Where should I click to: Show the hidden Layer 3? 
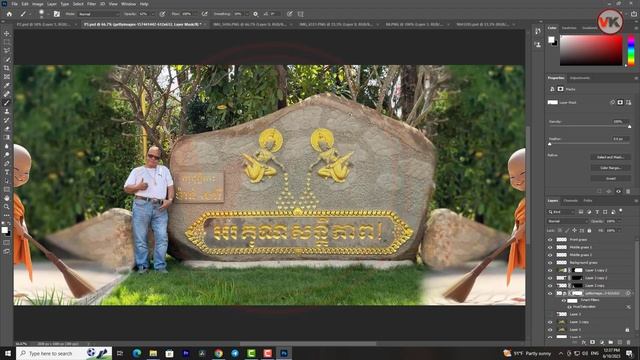coord(550,314)
